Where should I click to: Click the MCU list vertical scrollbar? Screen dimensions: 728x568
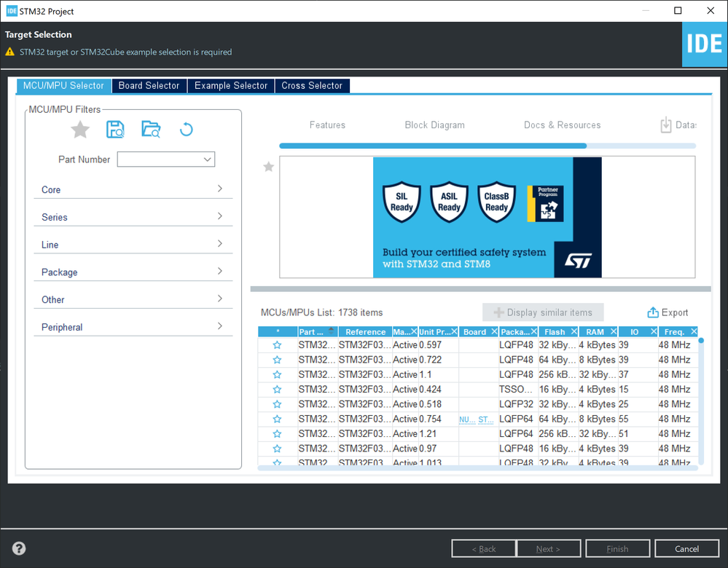pyautogui.click(x=701, y=401)
